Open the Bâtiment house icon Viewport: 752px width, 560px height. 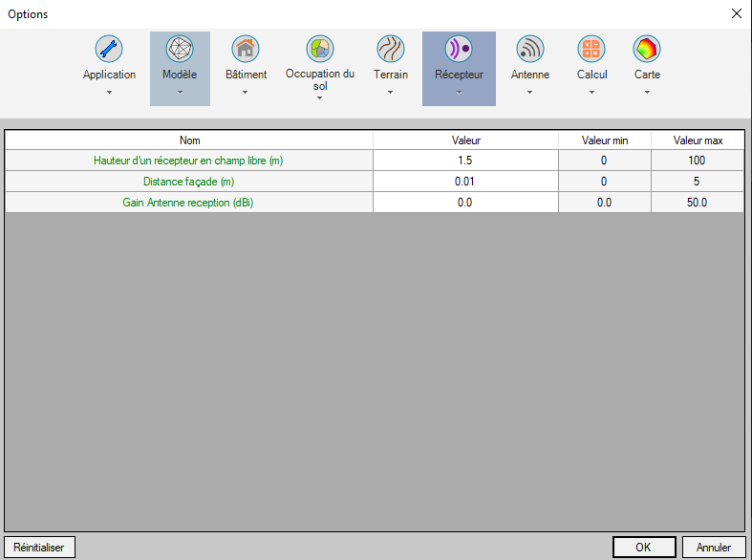tap(246, 49)
